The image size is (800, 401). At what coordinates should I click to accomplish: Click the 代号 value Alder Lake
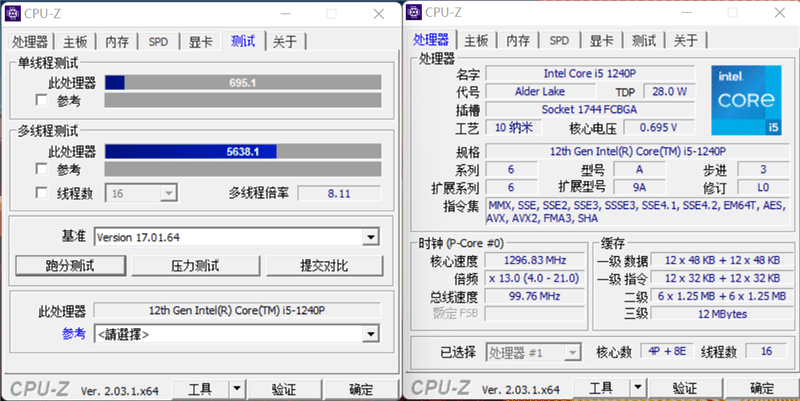pos(540,91)
